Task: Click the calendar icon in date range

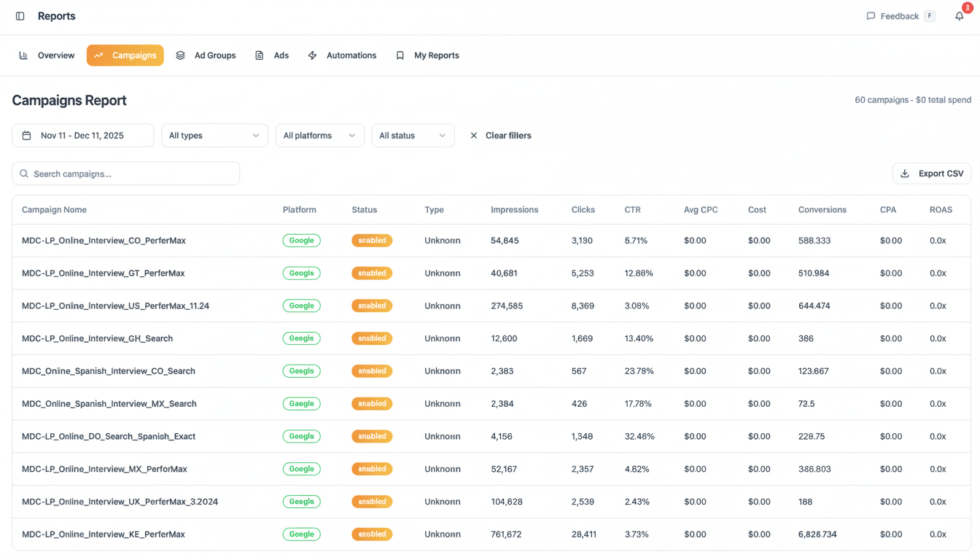Action: coord(27,136)
